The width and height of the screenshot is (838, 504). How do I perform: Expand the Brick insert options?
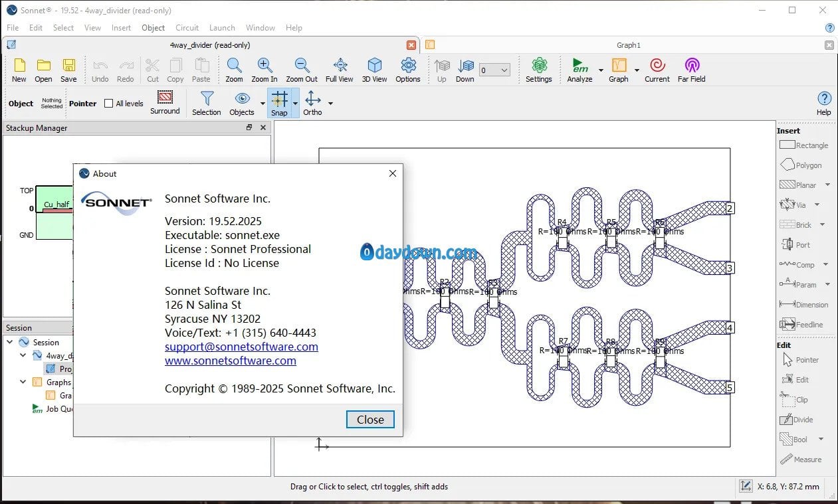tap(823, 225)
